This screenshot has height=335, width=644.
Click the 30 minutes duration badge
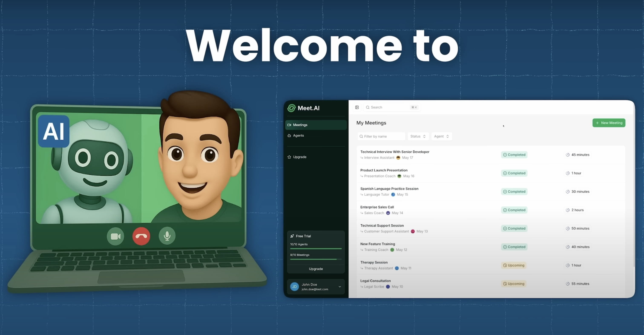(x=578, y=192)
